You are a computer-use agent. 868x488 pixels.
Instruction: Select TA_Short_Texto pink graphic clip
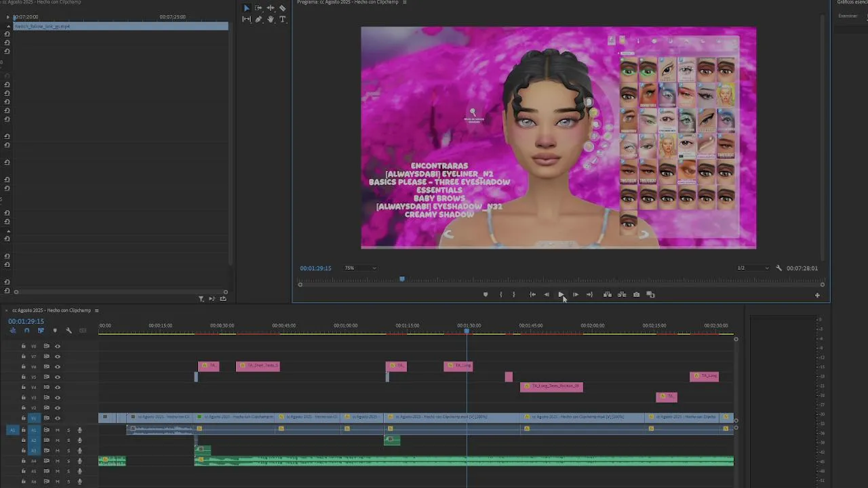click(x=258, y=366)
